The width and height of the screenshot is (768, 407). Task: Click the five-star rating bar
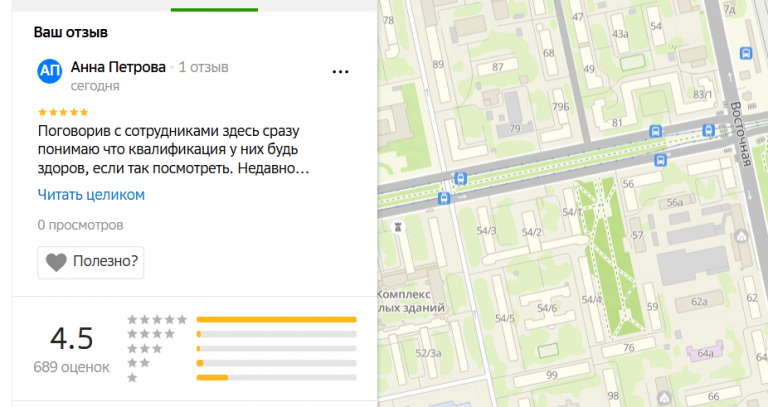tap(276, 320)
